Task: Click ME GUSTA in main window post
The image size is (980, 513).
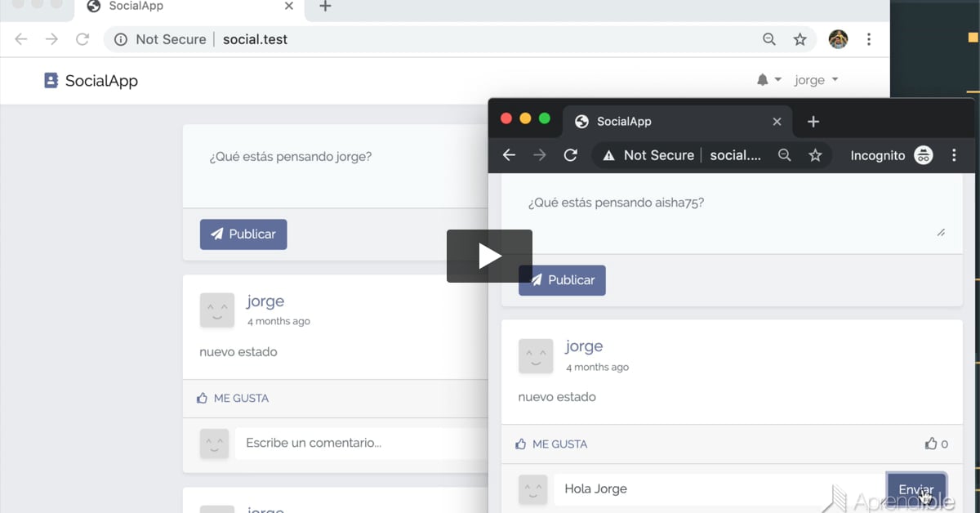Action: 233,399
